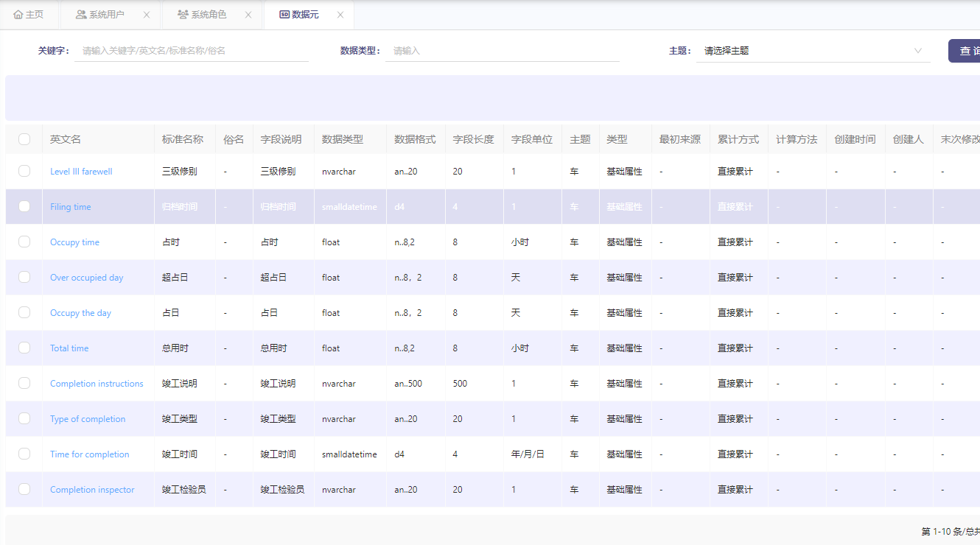980x545 pixels.
Task: Check the Over occupied day row checkbox
Action: click(x=24, y=277)
